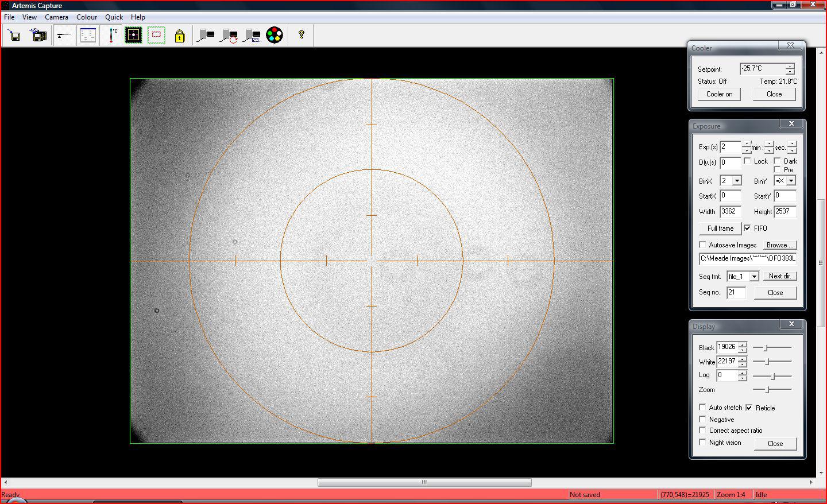Open the filter wheel colour icon
827x504 pixels.
[x=275, y=35]
